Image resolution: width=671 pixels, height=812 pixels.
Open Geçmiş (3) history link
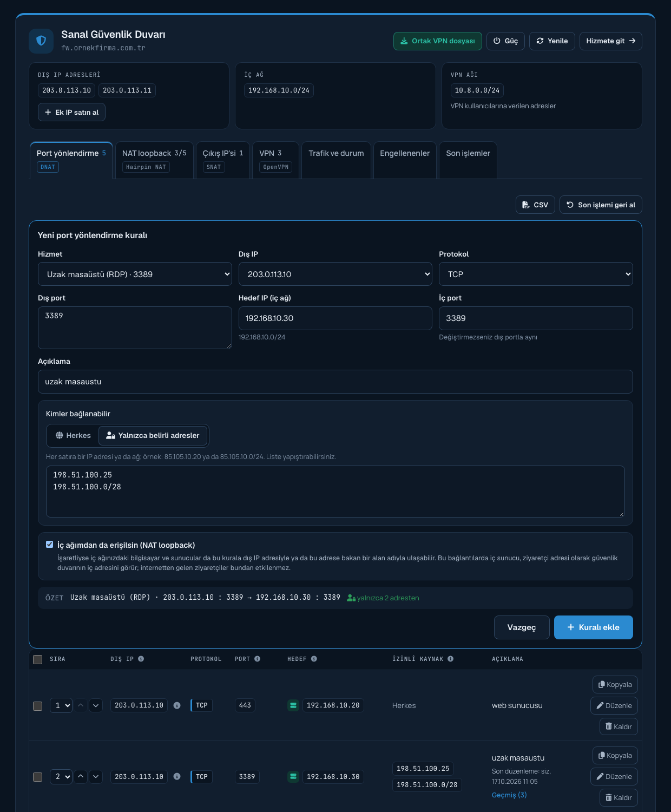[x=509, y=795]
